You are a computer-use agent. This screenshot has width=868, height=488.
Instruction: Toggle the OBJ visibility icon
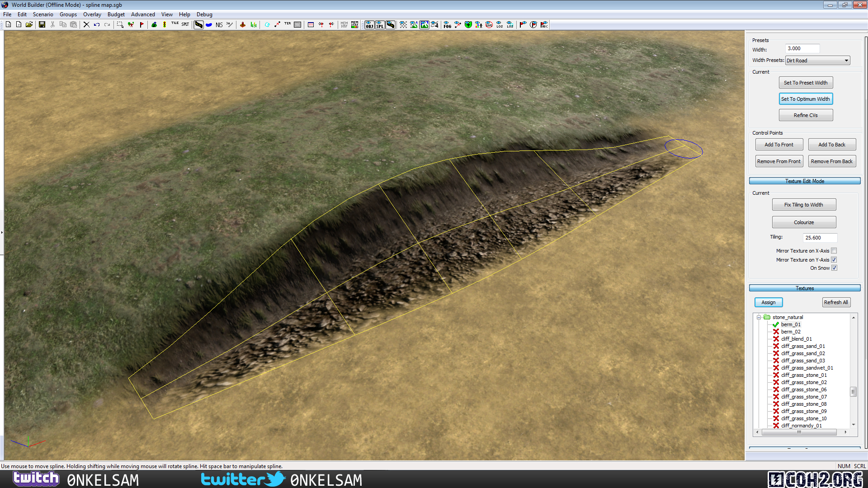369,25
